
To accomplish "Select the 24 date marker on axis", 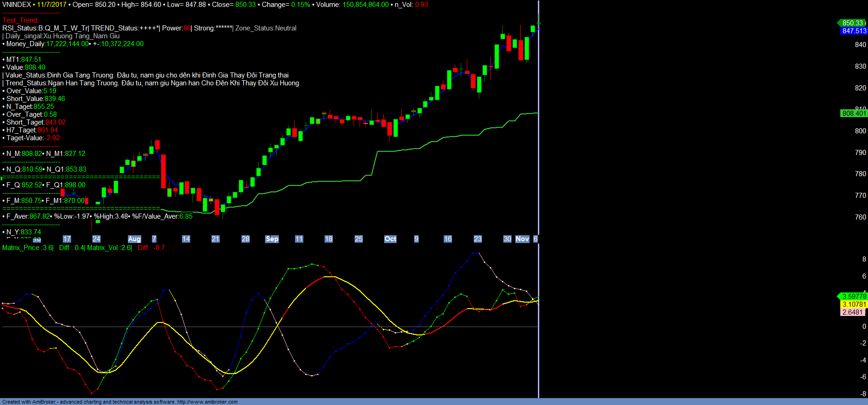I will [96, 239].
